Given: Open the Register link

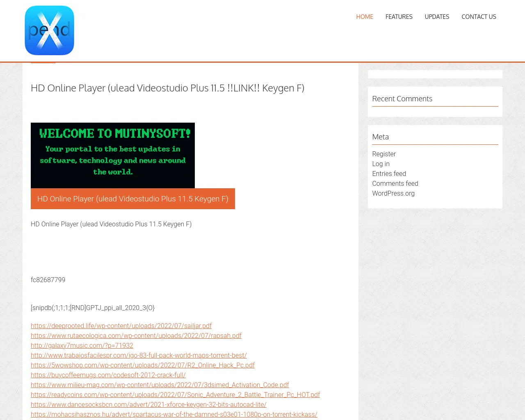Looking at the screenshot, I should click(x=384, y=154).
